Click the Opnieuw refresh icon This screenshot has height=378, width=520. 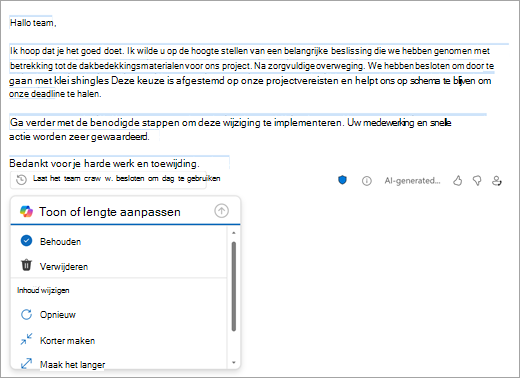[26, 314]
